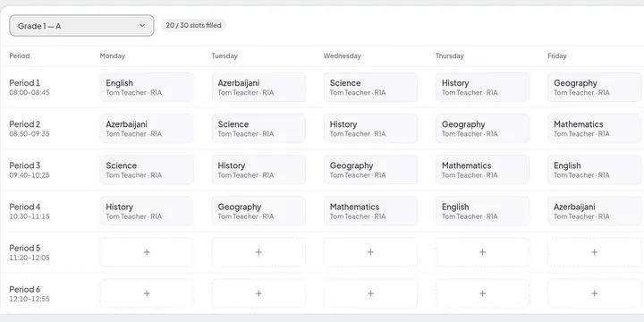Add a lesson to Tuesday Period 6
Image resolution: width=644 pixels, height=322 pixels.
(258, 293)
